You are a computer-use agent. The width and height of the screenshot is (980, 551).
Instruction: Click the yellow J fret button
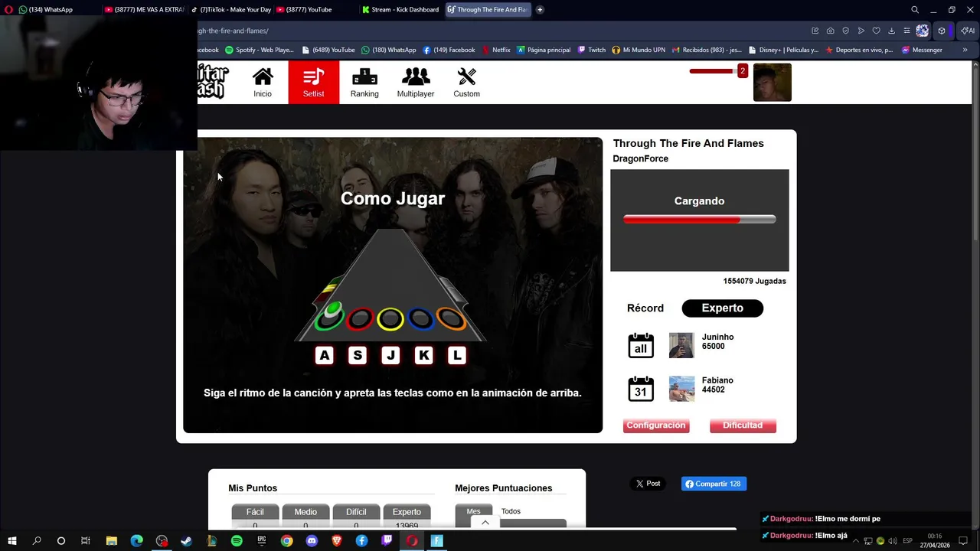[390, 318]
